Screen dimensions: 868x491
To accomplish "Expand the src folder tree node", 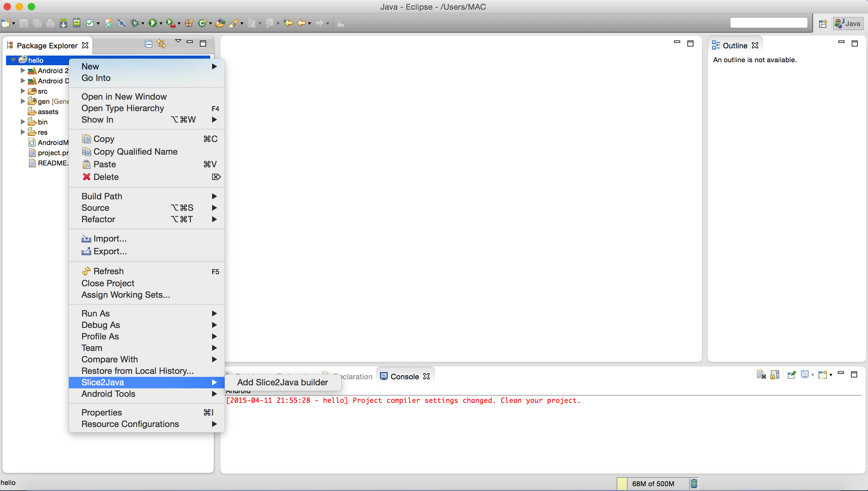I will tap(23, 91).
